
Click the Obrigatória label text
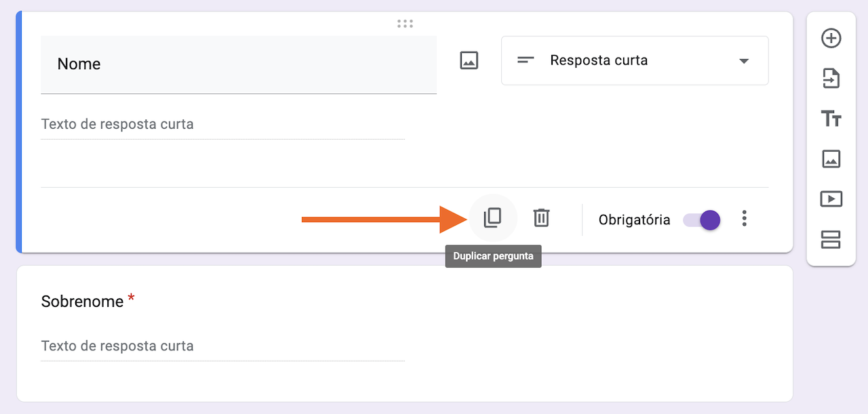(x=634, y=220)
